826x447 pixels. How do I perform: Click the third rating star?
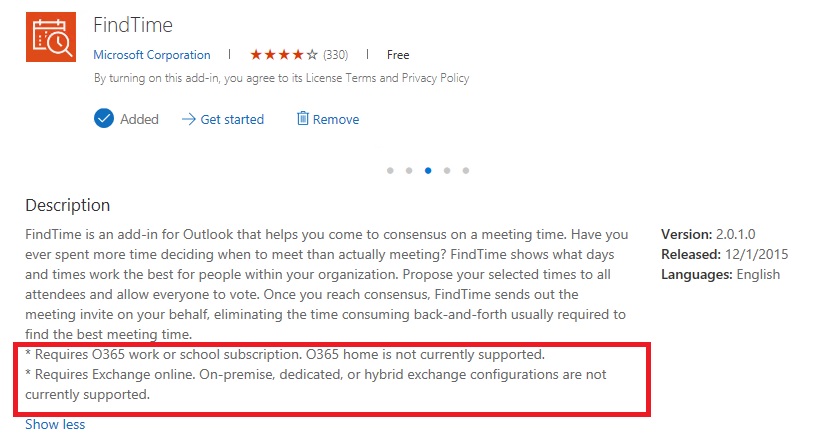tap(284, 54)
